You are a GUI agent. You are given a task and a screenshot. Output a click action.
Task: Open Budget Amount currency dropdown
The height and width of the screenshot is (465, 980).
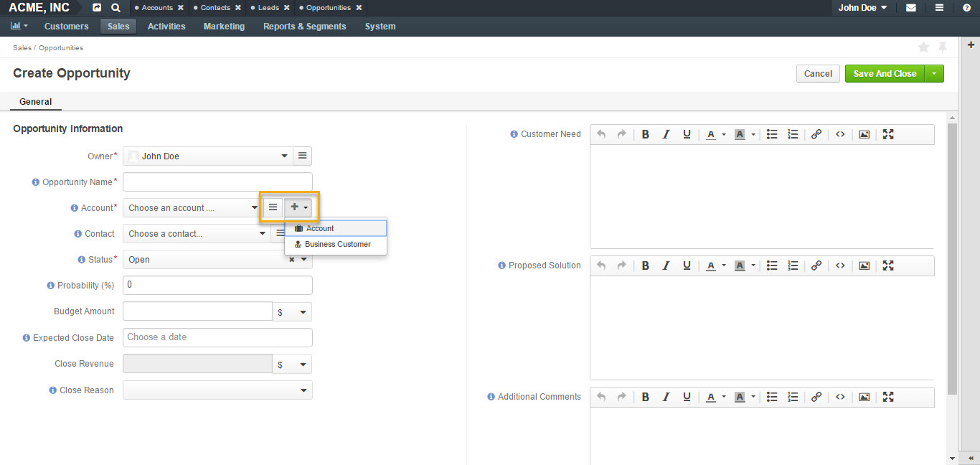click(x=292, y=312)
